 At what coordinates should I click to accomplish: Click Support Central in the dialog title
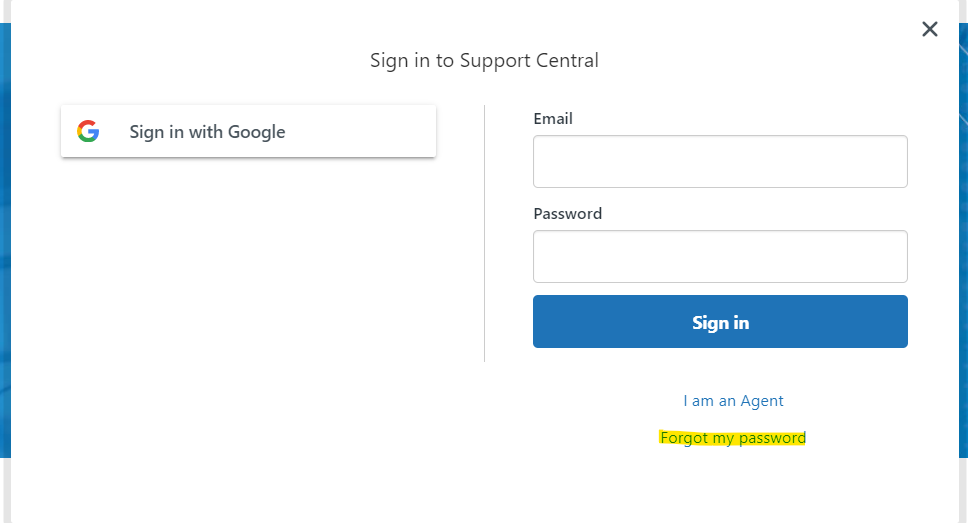tap(529, 61)
